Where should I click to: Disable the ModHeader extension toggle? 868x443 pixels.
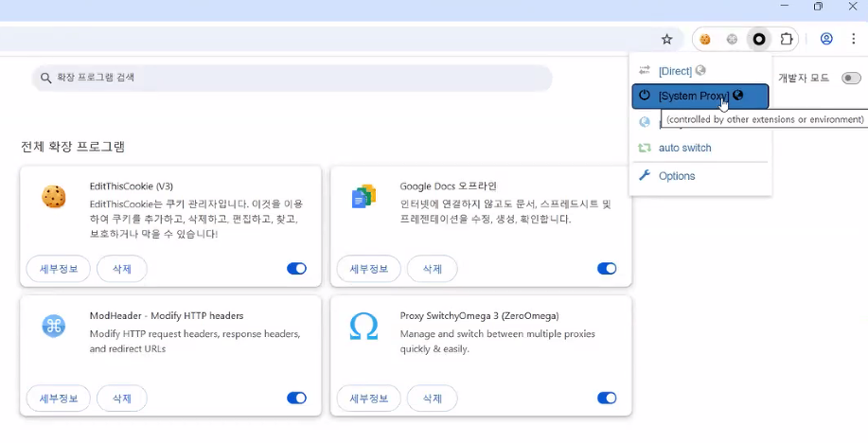click(296, 399)
